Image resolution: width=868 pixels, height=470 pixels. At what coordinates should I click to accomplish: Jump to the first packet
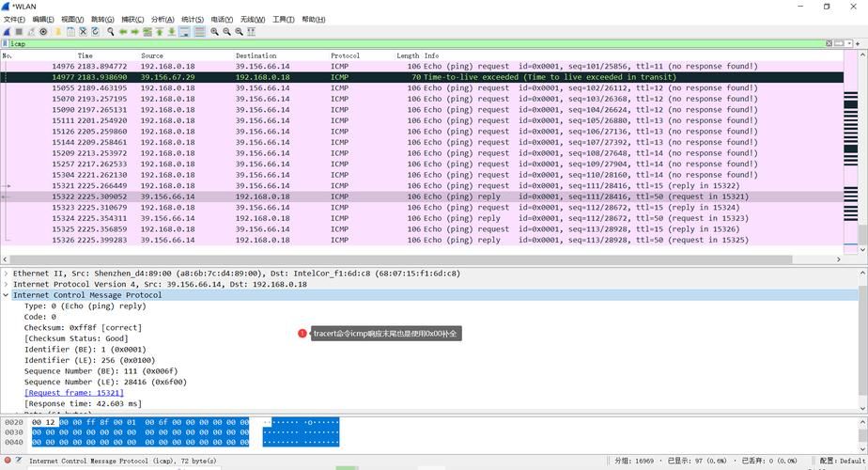(x=160, y=32)
